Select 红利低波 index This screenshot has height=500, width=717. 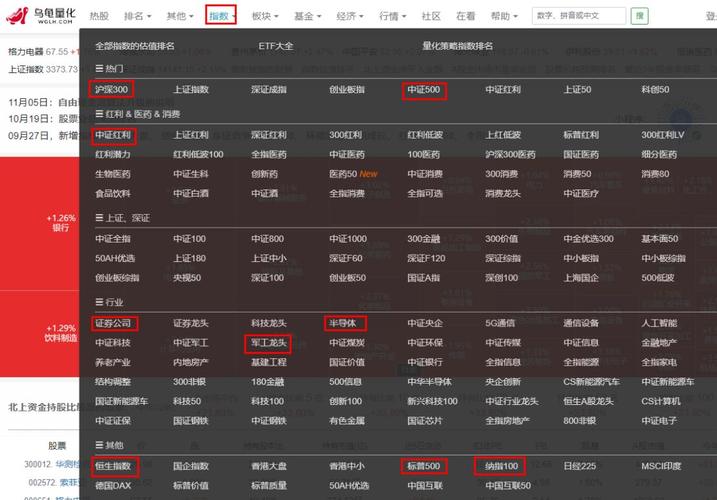(425, 135)
